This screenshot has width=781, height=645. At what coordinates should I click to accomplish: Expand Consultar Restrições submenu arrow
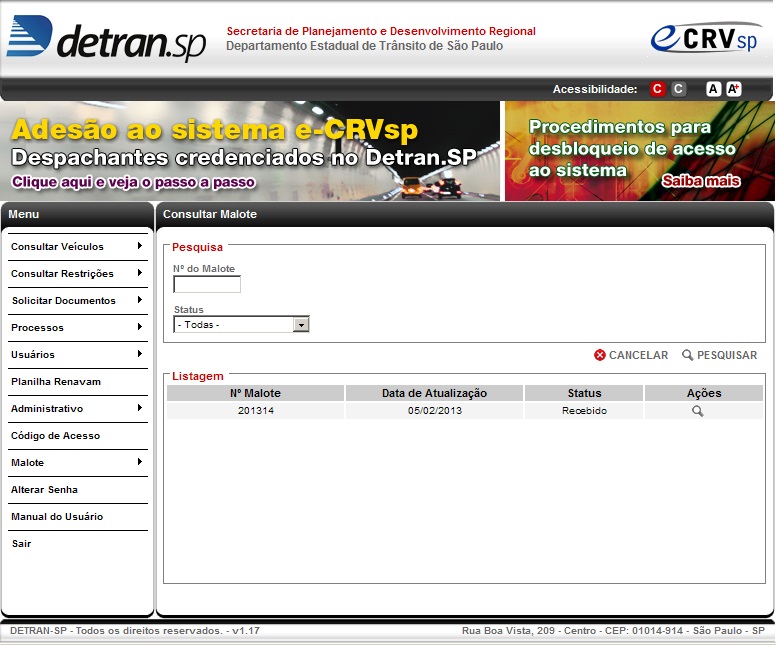click(140, 272)
